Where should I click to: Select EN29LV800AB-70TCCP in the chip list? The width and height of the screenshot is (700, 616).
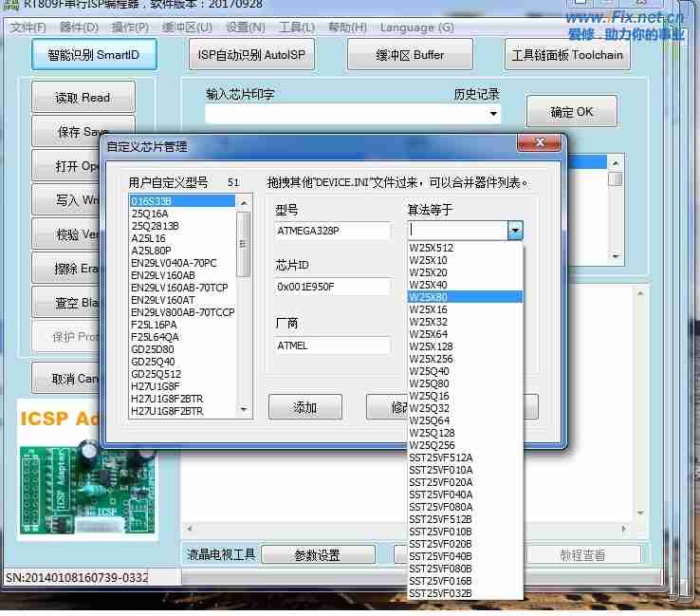click(182, 312)
